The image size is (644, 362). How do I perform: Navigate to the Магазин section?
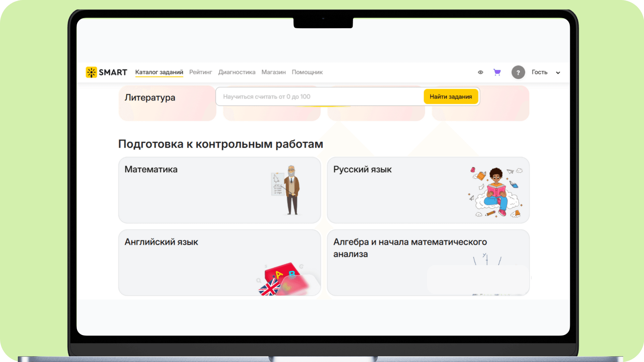click(x=273, y=72)
